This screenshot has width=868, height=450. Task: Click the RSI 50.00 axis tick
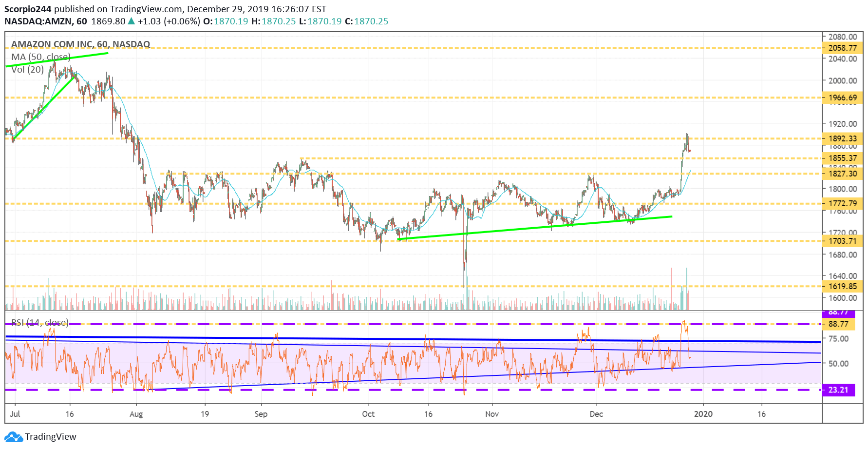838,364
